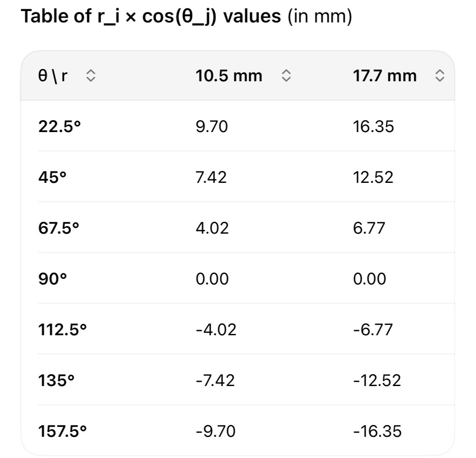This screenshot has height=458, width=476.
Task: Select the 6.77 cell value
Action: click(369, 228)
